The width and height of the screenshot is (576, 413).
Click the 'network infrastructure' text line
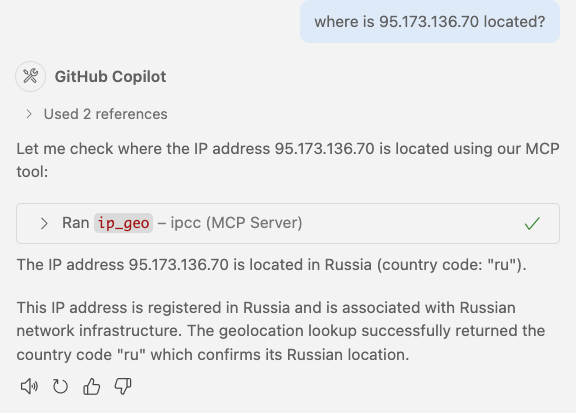click(x=281, y=331)
